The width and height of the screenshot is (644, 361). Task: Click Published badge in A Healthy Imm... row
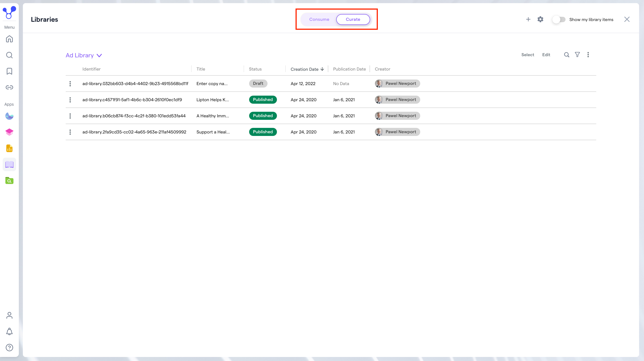click(263, 116)
